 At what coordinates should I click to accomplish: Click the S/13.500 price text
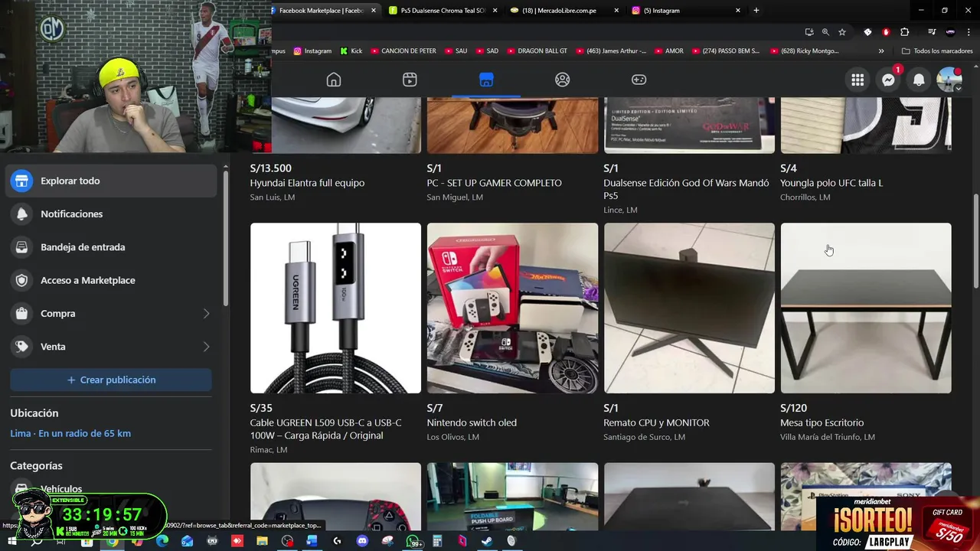pos(271,168)
